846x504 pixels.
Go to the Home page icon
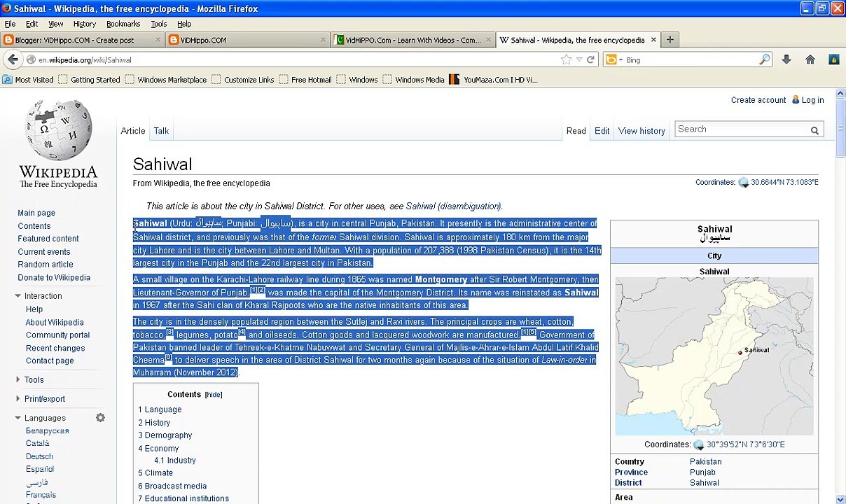(810, 60)
